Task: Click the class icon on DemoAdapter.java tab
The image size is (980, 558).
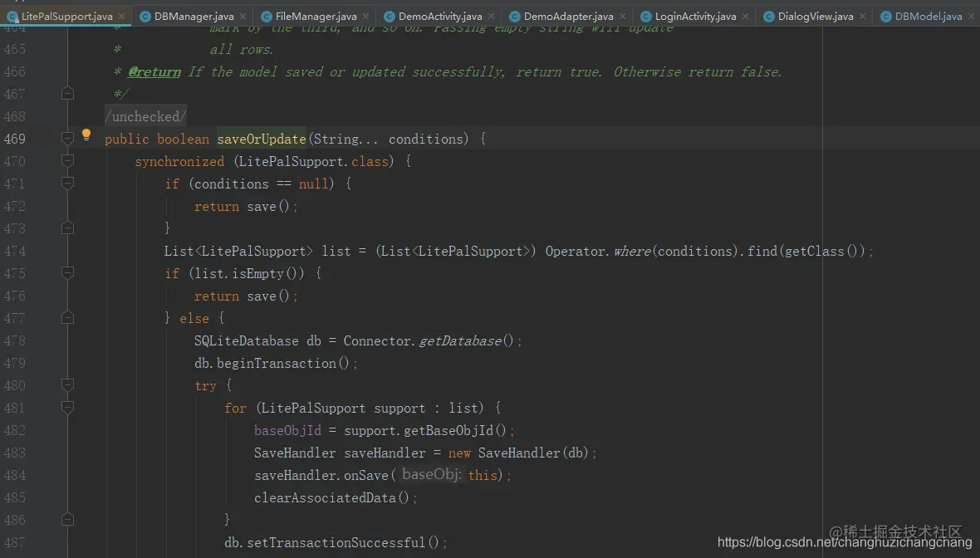Action: click(514, 17)
